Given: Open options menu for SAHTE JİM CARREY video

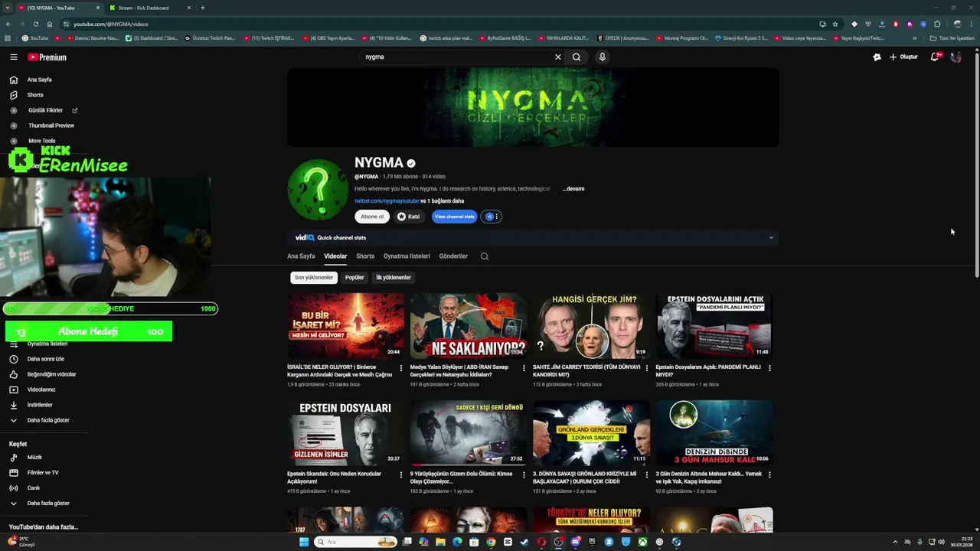Looking at the screenshot, I should 647,368.
